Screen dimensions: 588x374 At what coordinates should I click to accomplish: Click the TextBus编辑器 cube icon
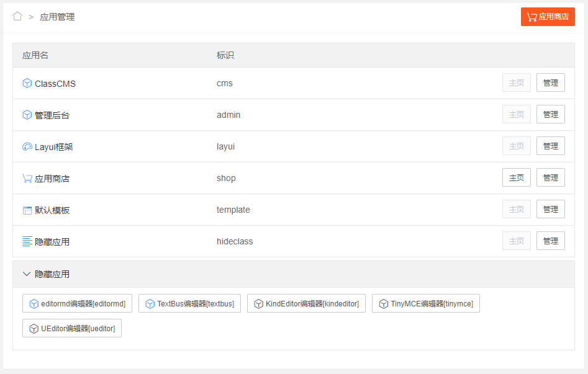click(x=150, y=303)
